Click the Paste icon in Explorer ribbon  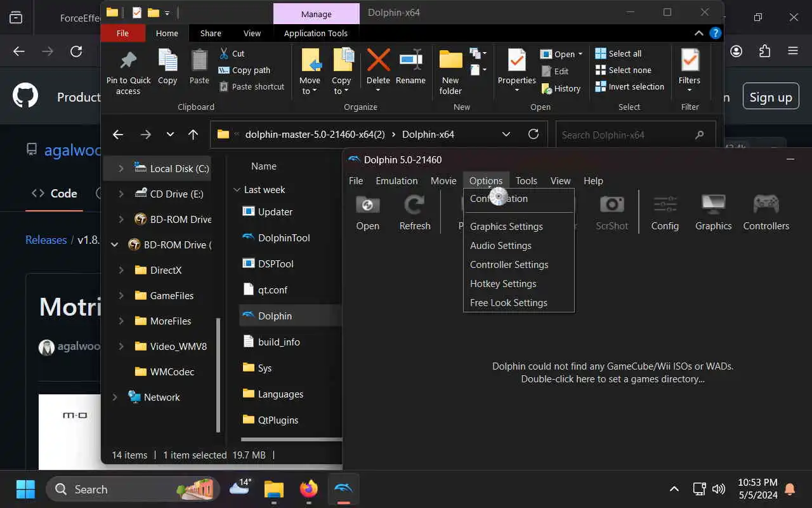coord(199,60)
